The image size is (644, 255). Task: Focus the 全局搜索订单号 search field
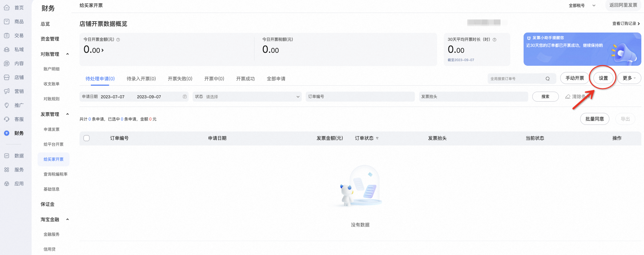pyautogui.click(x=522, y=79)
